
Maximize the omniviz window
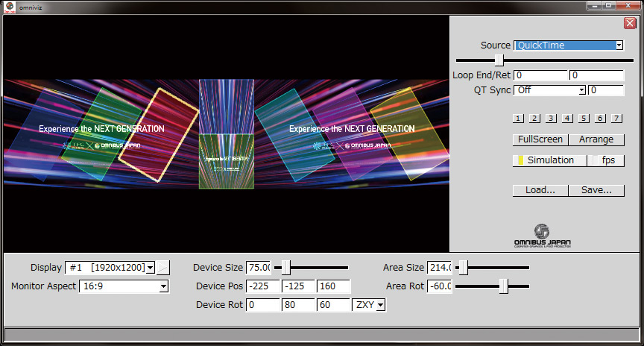pos(609,5)
